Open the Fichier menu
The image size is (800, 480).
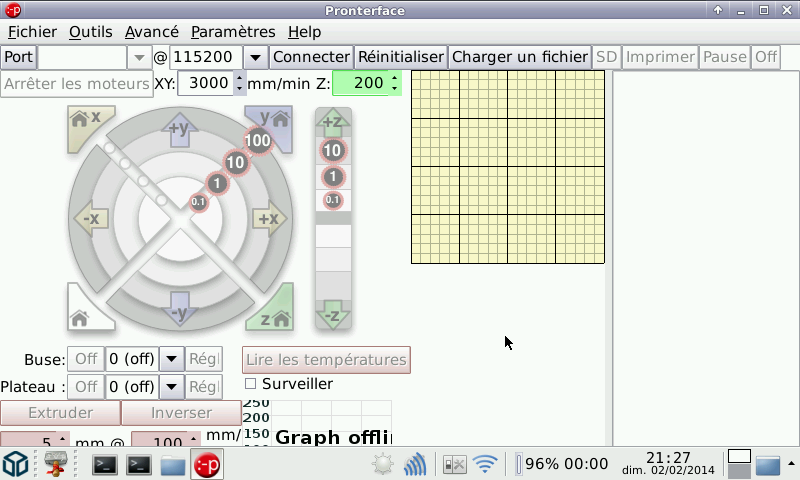point(32,32)
